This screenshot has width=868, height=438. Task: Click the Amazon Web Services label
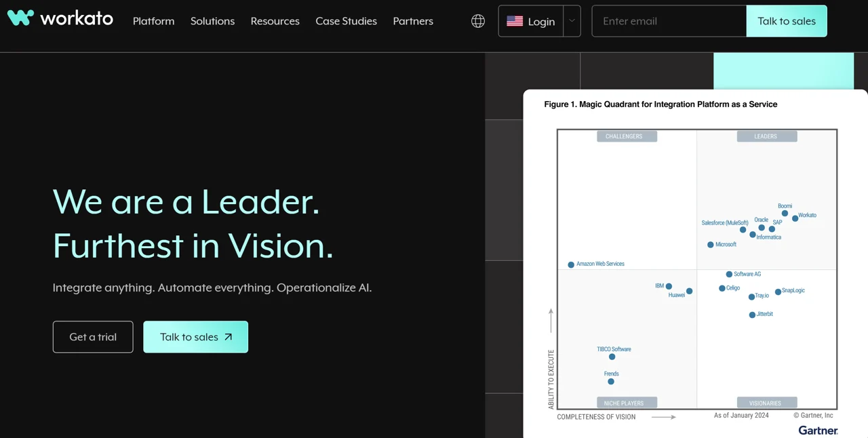point(600,264)
